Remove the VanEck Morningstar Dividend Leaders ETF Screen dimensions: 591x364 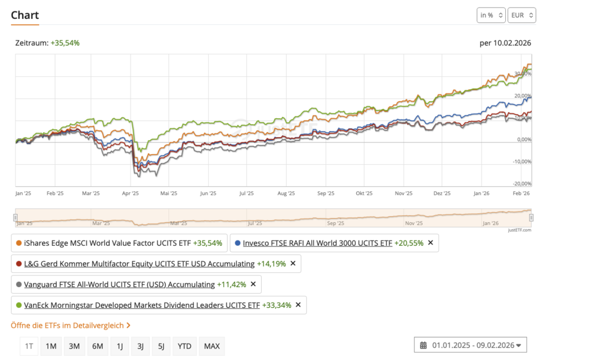click(298, 305)
